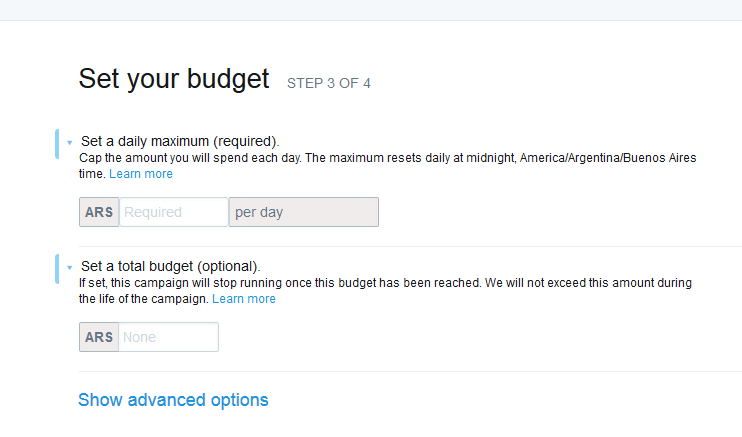Image resolution: width=742 pixels, height=437 pixels.
Task: Open Learn more link about daily maximum
Action: [x=141, y=174]
